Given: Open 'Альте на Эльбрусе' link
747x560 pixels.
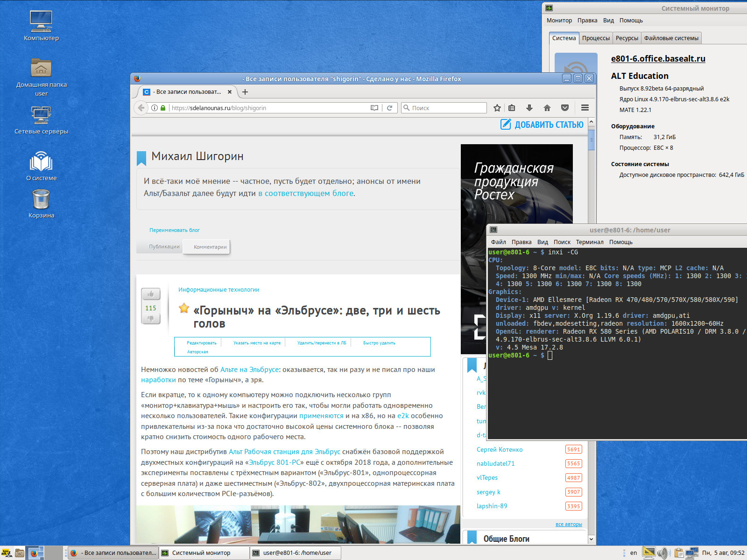Looking at the screenshot, I should tap(249, 370).
